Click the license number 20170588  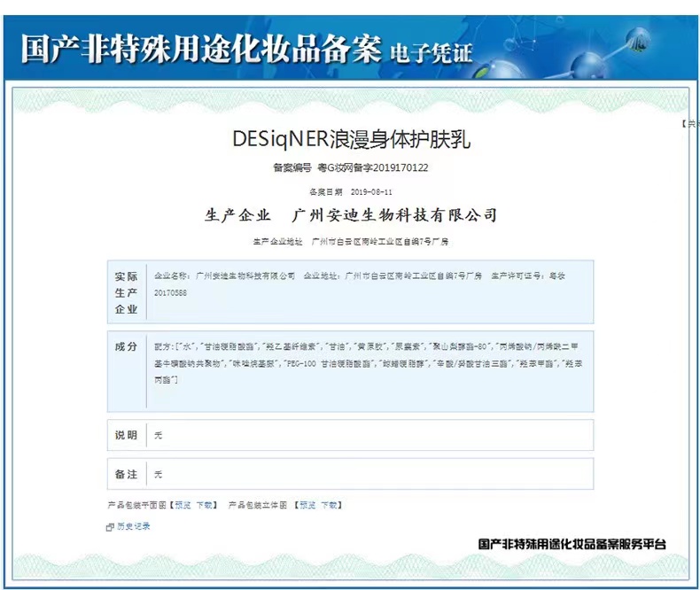pos(170,293)
